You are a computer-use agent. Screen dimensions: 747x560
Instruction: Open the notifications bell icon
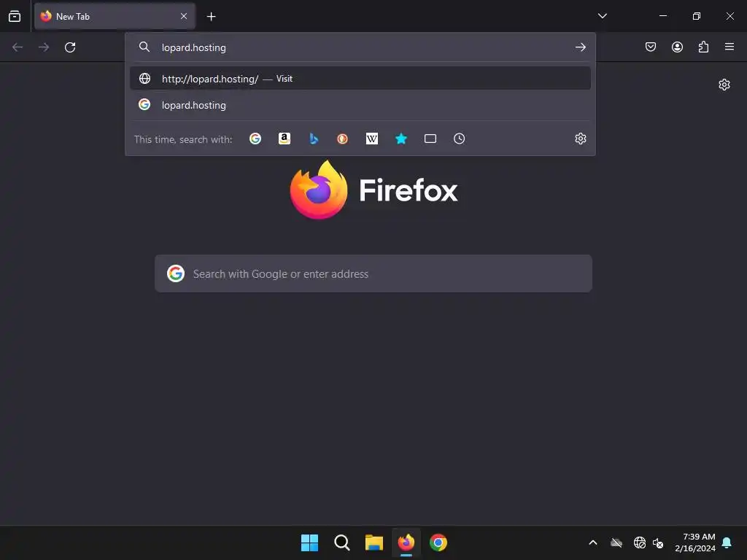coord(727,542)
